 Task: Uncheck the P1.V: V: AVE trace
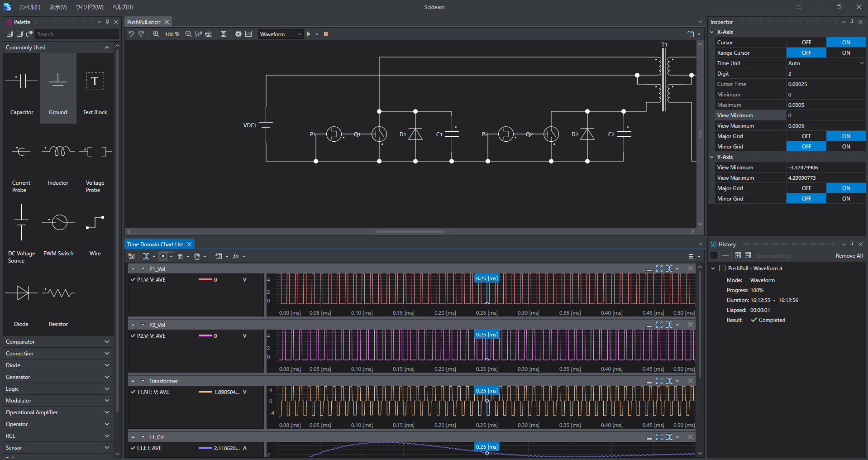133,280
